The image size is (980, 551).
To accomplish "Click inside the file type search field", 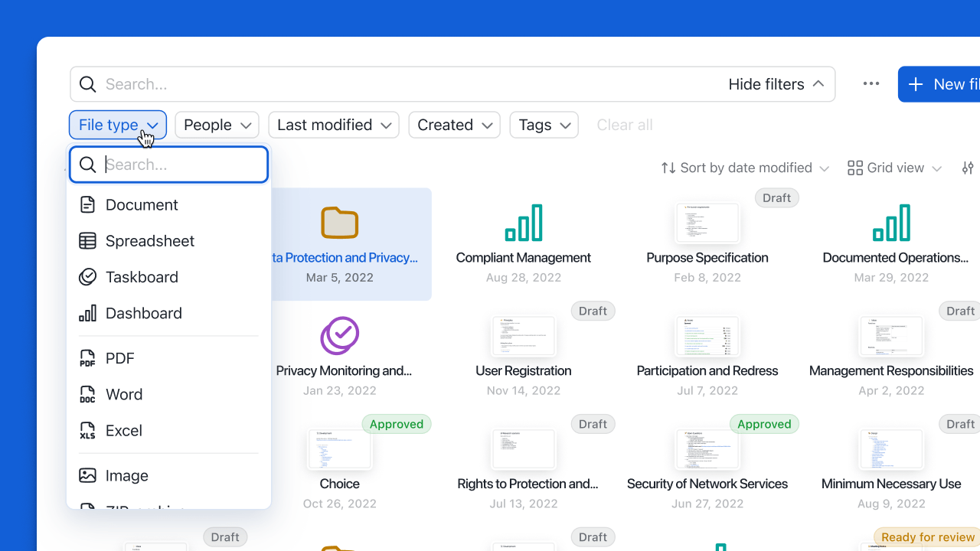I will coord(180,165).
